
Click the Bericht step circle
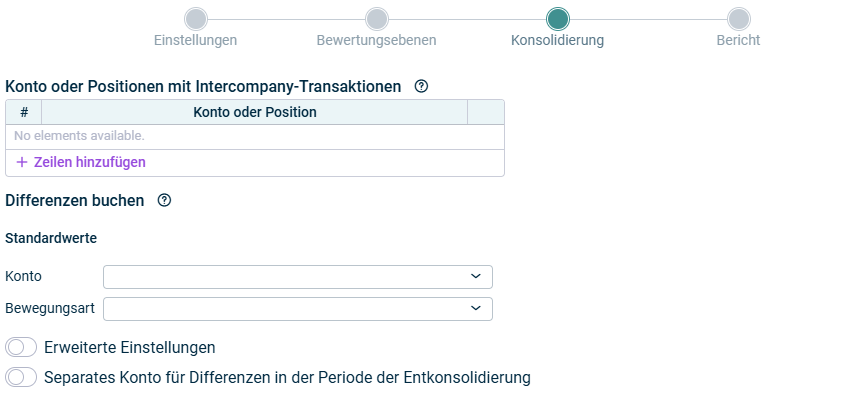738,19
